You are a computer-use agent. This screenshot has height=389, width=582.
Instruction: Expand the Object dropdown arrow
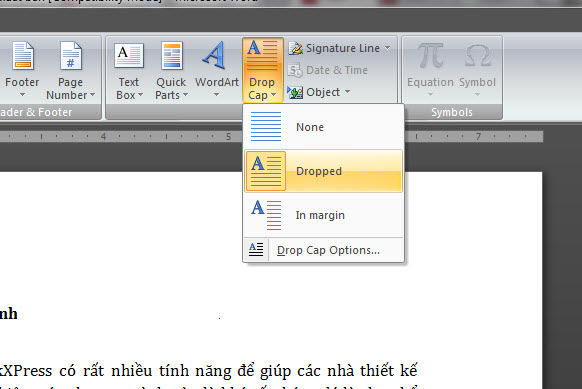click(x=347, y=91)
